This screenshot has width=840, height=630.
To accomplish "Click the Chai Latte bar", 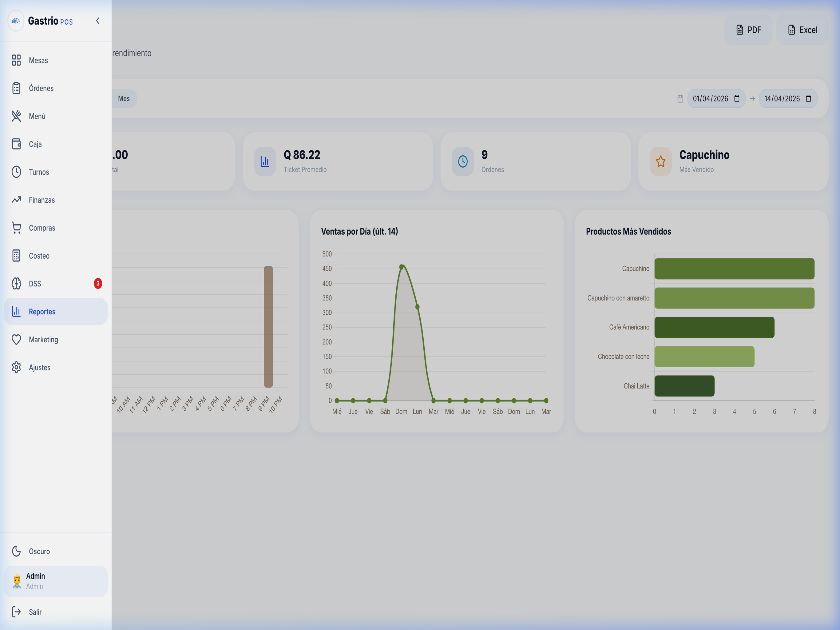I will [x=684, y=386].
